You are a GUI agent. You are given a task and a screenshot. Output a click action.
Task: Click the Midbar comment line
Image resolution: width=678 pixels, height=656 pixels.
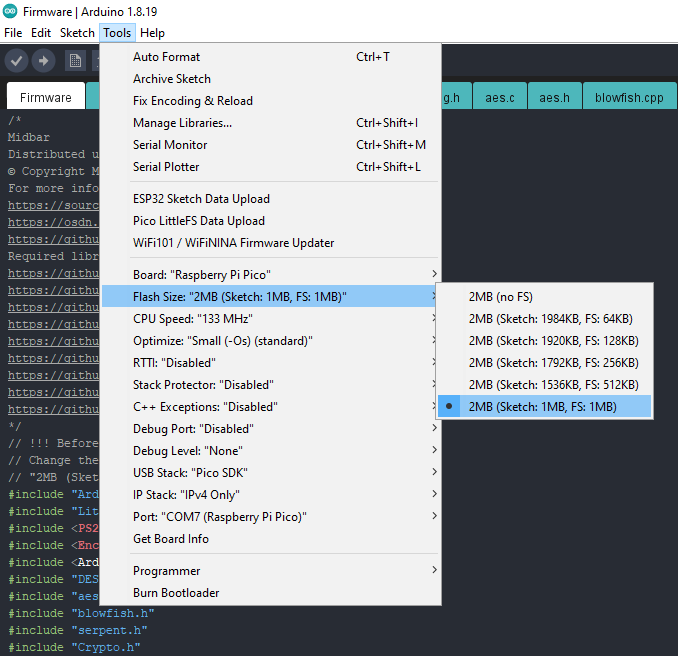click(x=29, y=137)
